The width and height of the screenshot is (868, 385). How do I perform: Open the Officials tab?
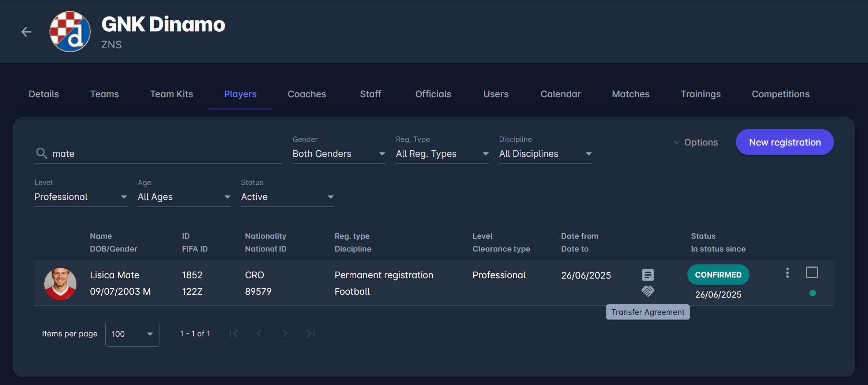click(433, 94)
